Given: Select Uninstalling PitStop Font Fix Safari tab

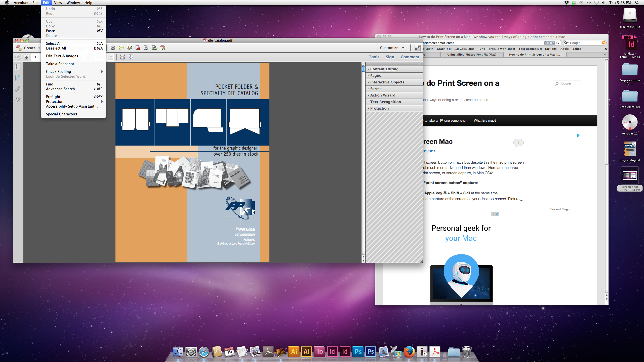Looking at the screenshot, I should pyautogui.click(x=472, y=55).
